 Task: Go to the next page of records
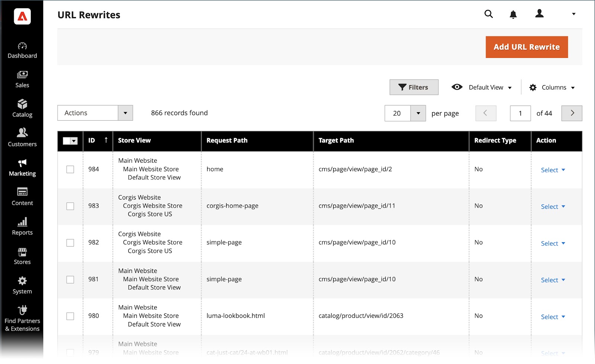(x=572, y=113)
